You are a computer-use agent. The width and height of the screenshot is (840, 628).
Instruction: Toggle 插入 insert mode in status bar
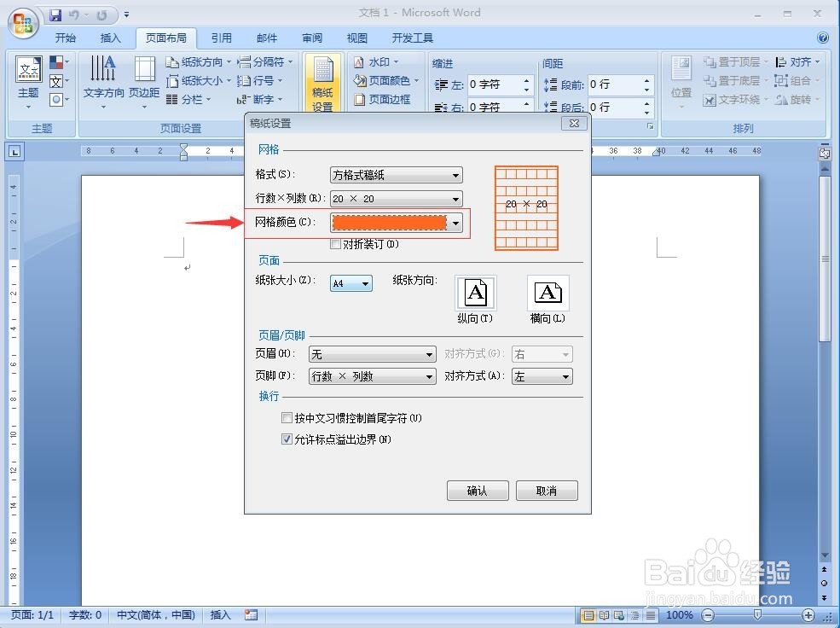pyautogui.click(x=220, y=615)
